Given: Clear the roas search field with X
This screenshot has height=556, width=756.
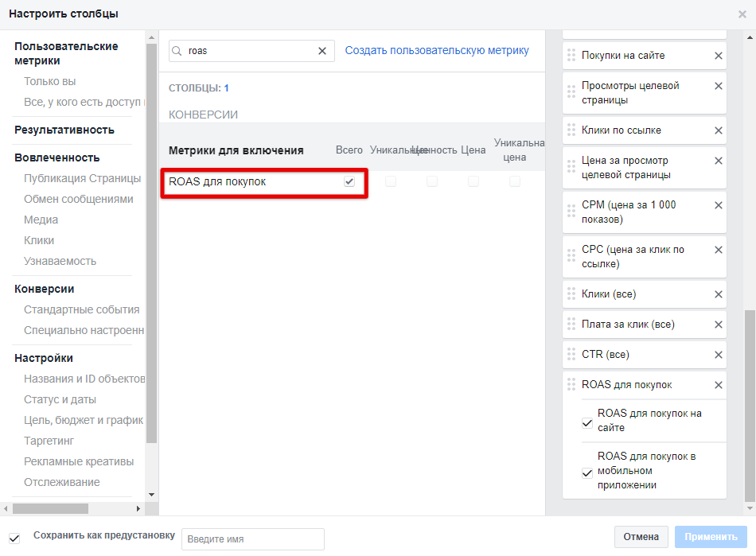Looking at the screenshot, I should 322,51.
